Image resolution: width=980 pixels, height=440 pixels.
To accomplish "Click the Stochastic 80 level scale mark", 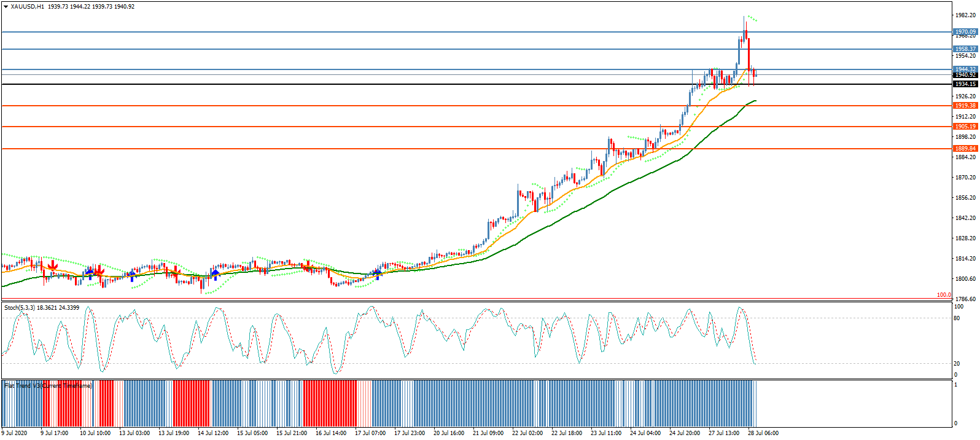I will pos(957,318).
